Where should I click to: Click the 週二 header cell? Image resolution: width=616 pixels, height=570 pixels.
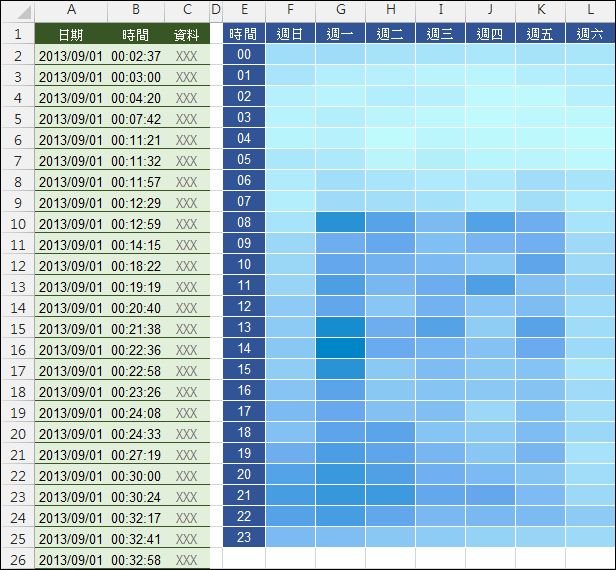390,33
